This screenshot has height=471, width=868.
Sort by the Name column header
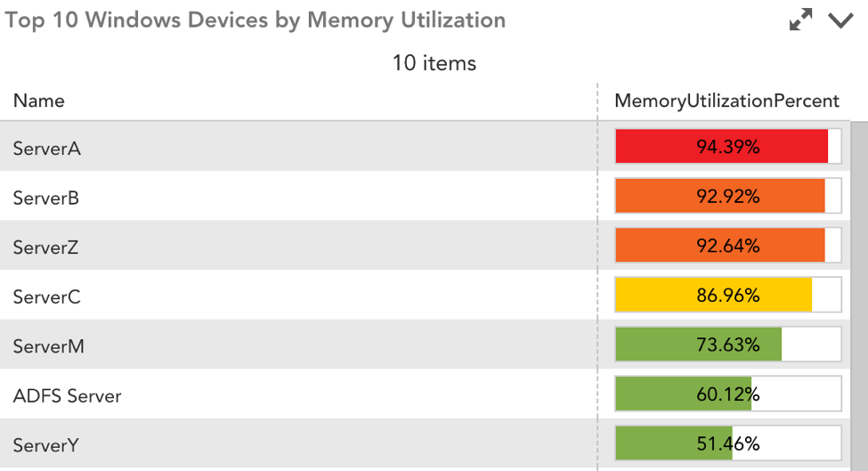point(39,101)
